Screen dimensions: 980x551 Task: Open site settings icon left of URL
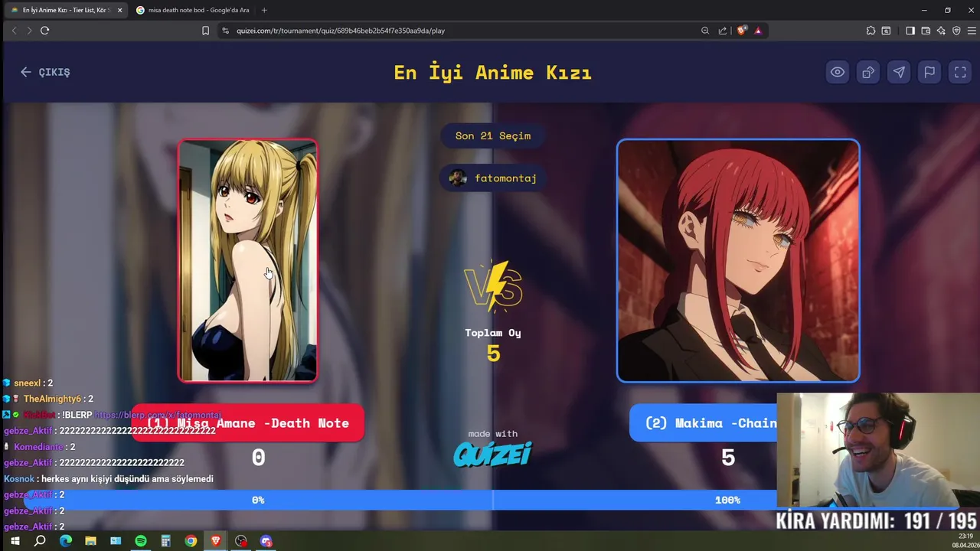tap(225, 31)
